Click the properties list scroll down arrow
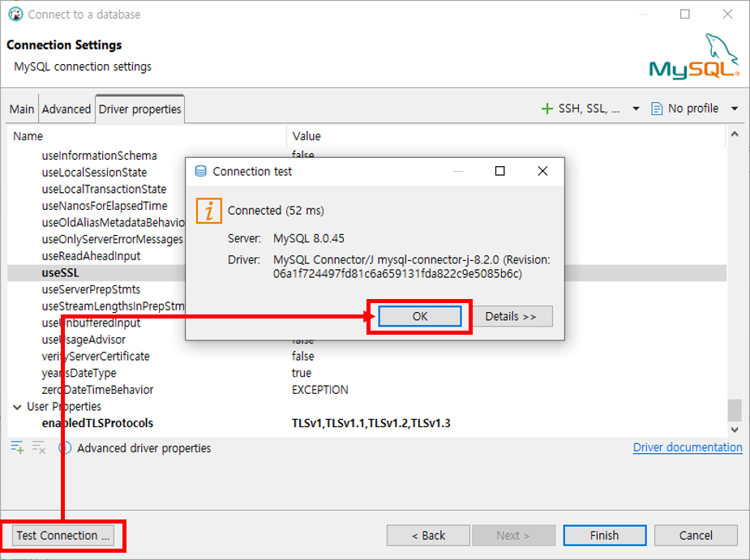This screenshot has height=560, width=750. tap(735, 430)
